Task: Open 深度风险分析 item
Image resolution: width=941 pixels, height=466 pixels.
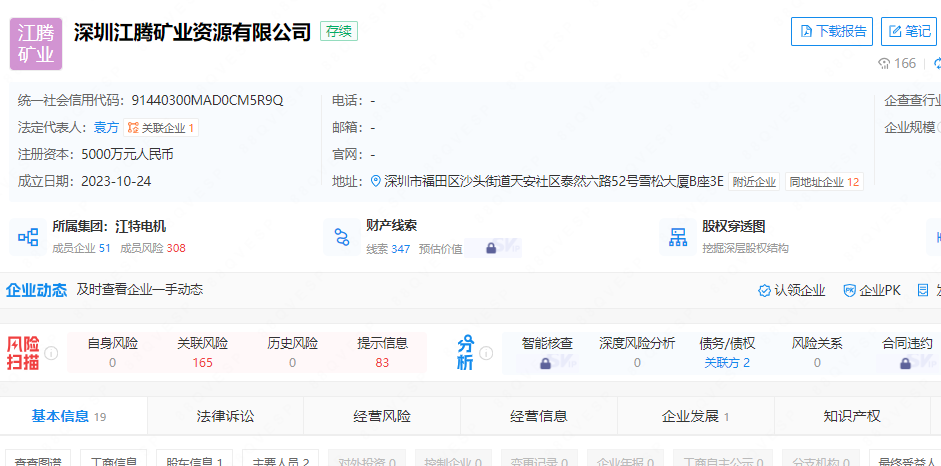Action: (x=637, y=353)
